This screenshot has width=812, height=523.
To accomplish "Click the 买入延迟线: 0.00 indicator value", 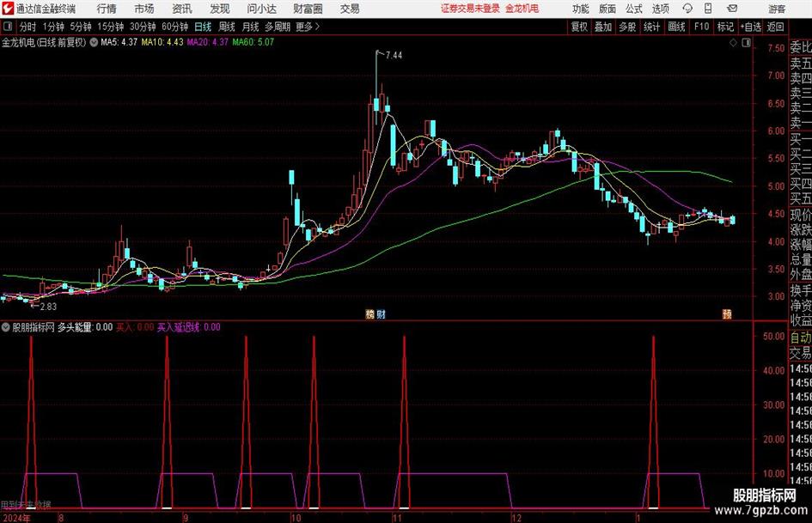I will click(189, 326).
